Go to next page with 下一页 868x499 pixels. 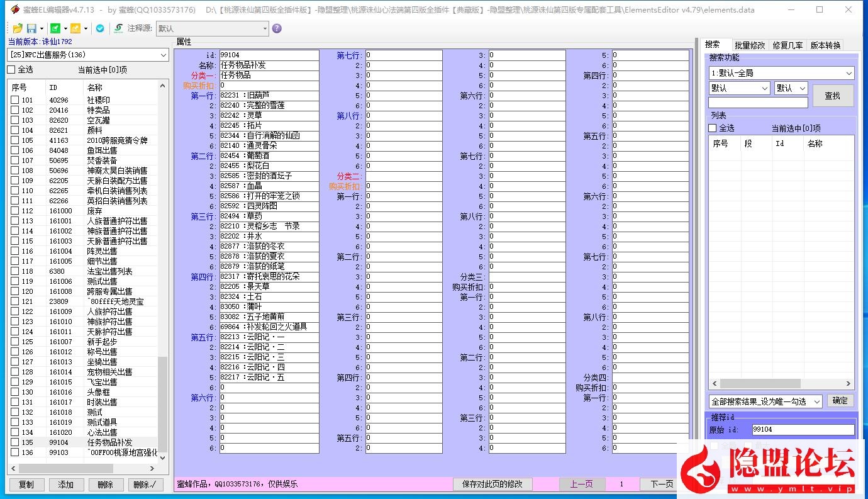pos(662,484)
